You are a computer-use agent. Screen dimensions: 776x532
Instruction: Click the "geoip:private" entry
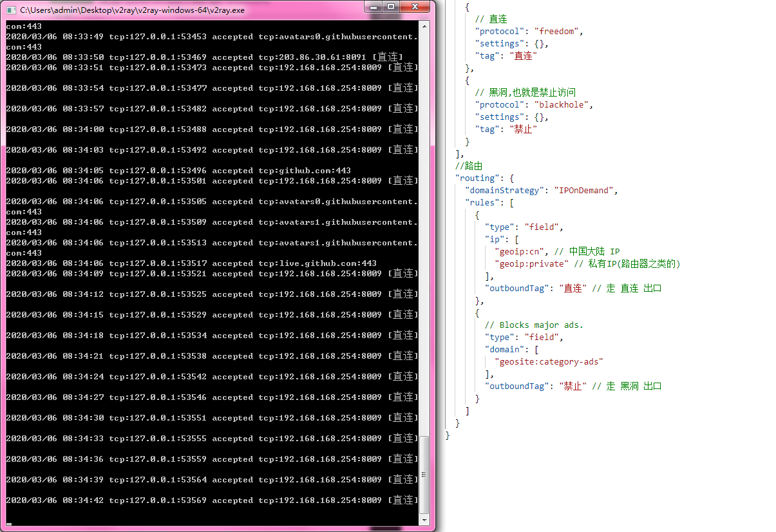(x=531, y=263)
